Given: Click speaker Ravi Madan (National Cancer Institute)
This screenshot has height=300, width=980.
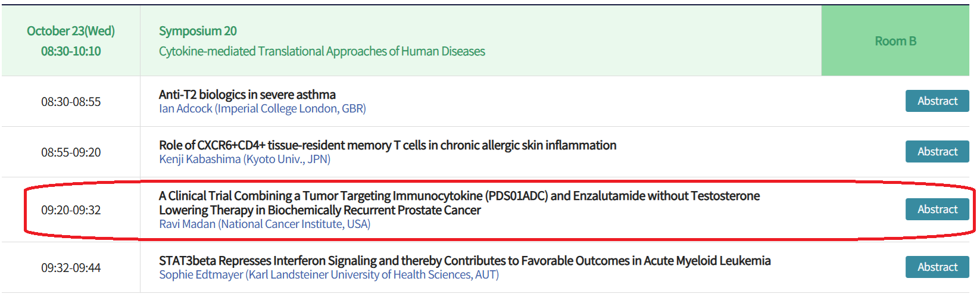Looking at the screenshot, I should [x=265, y=224].
